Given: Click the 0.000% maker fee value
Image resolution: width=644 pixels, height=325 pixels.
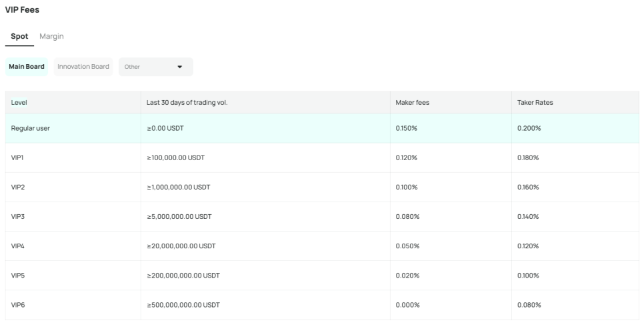Looking at the screenshot, I should click(x=407, y=305).
